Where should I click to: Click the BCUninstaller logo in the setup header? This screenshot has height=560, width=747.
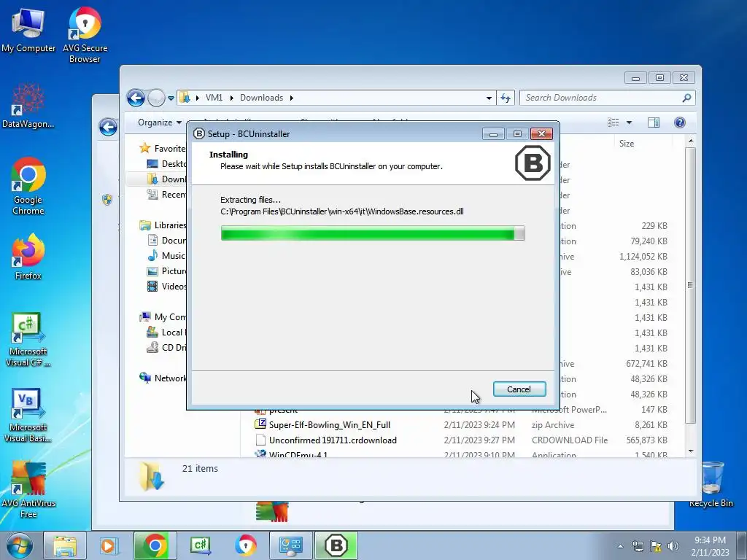click(x=533, y=163)
